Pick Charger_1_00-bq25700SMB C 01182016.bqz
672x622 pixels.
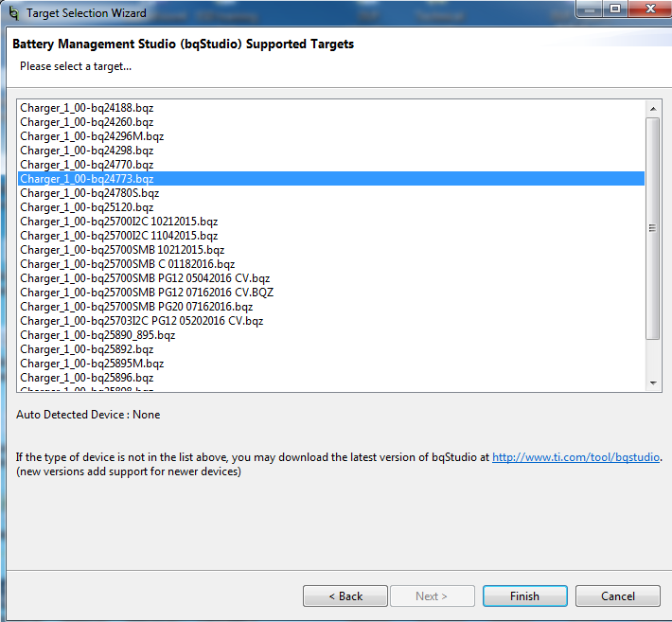point(127,264)
